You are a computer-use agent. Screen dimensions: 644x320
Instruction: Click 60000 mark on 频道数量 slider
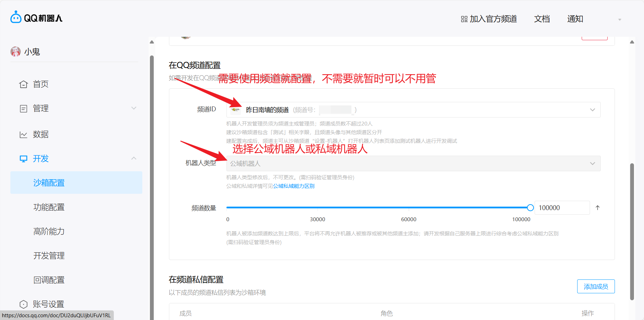pos(409,219)
